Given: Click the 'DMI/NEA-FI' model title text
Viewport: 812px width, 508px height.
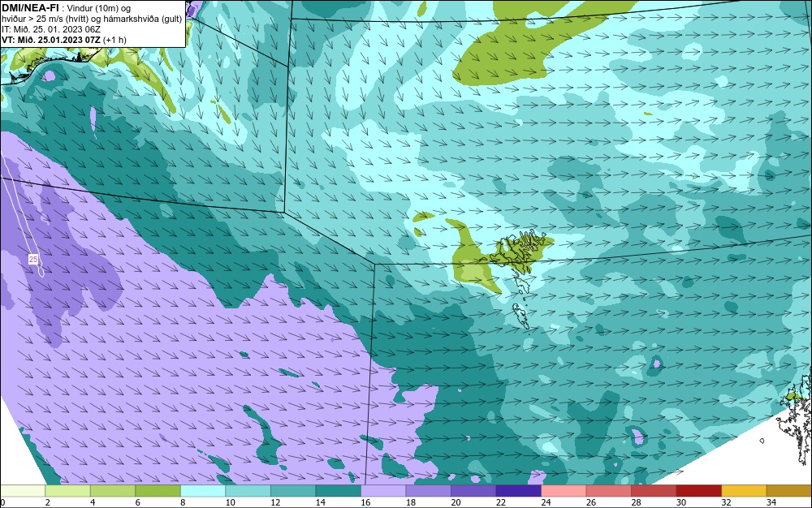Looking at the screenshot, I should click(x=30, y=8).
